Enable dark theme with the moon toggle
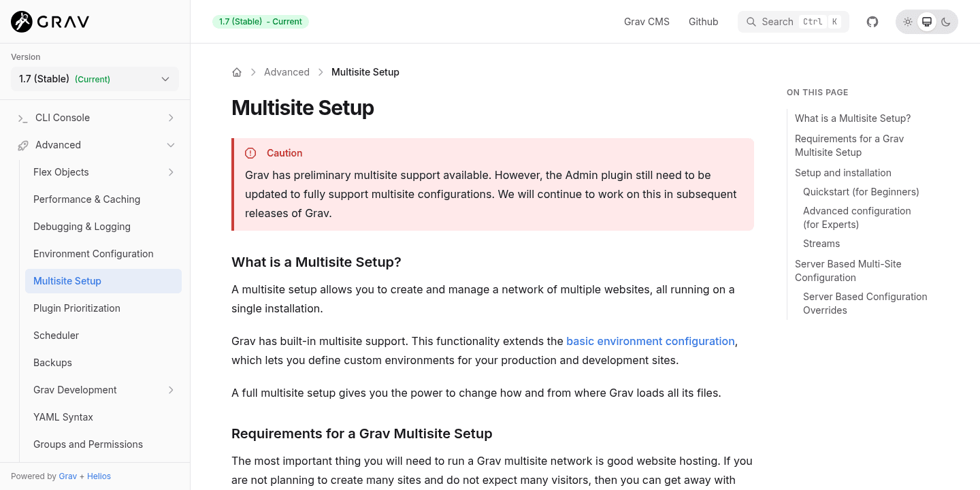980x490 pixels. tap(945, 21)
